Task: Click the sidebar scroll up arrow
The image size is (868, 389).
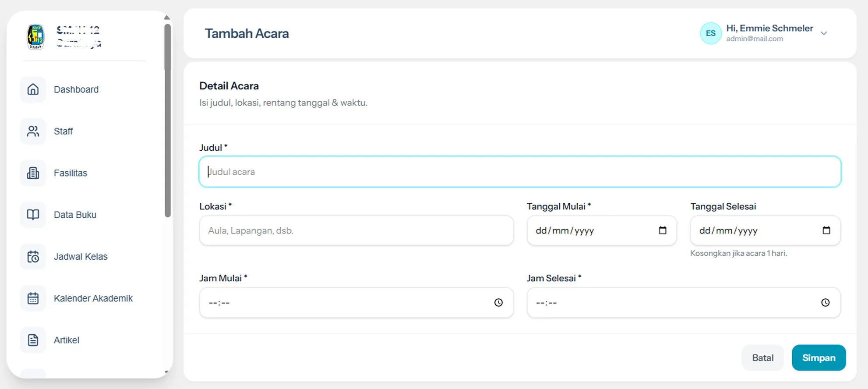Action: tap(167, 18)
